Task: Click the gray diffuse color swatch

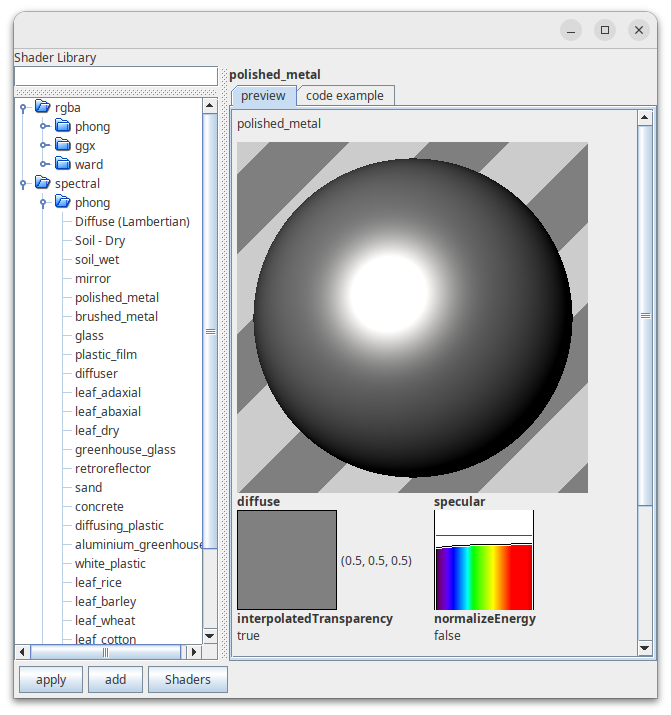Action: pyautogui.click(x=287, y=560)
